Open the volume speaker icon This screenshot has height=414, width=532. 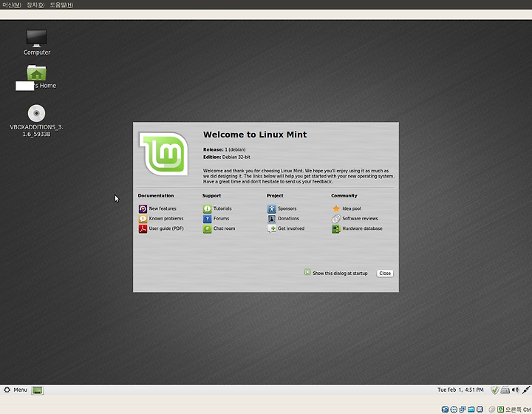[x=516, y=390]
